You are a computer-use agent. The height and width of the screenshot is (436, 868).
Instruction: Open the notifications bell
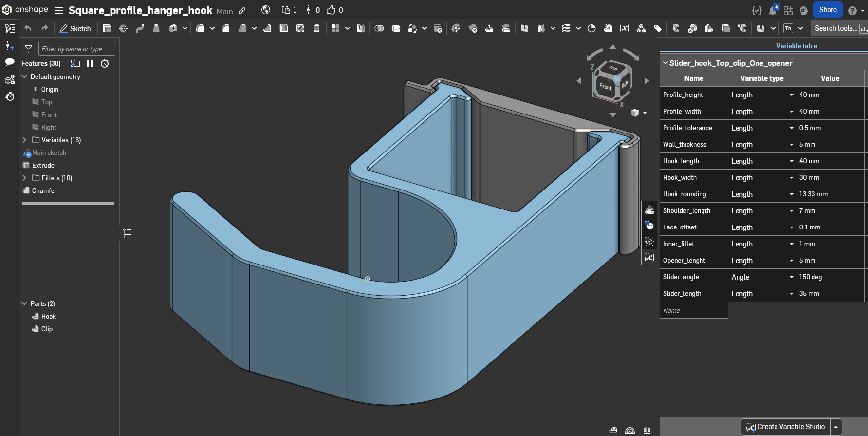(773, 10)
